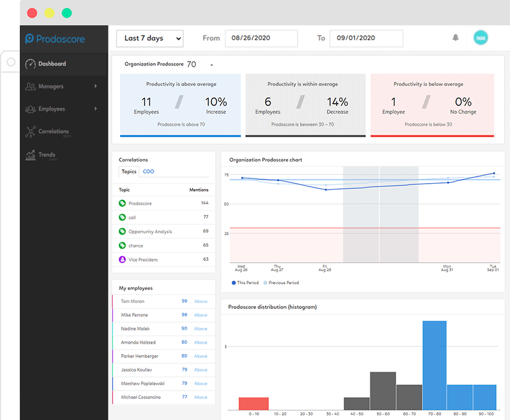Open Parker Hemberger employee row
This screenshot has height=420, width=510.
(164, 356)
